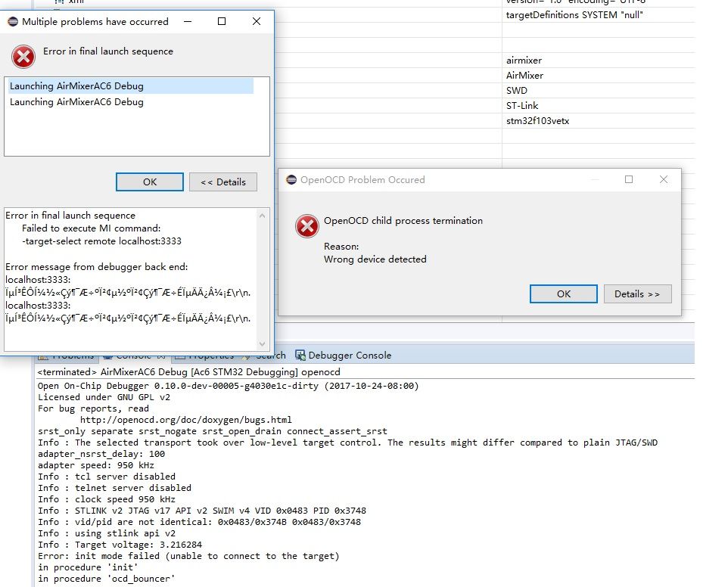Click the openocd.org bugs.html URL in console
The width and height of the screenshot is (728, 587).
(x=185, y=420)
